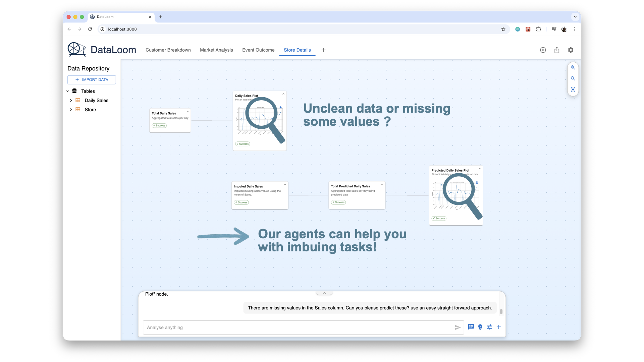The image size is (644, 362).
Task: Open chat history icon in the chat bar
Action: 471,327
